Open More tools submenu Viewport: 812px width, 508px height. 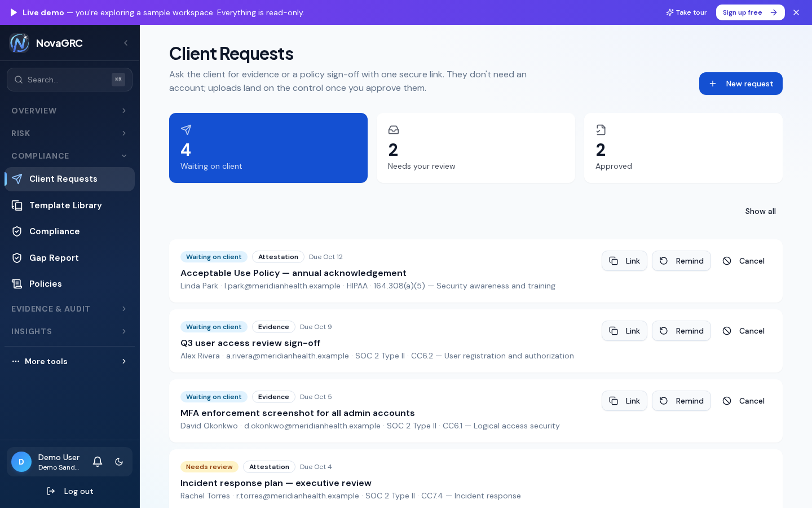(x=69, y=361)
